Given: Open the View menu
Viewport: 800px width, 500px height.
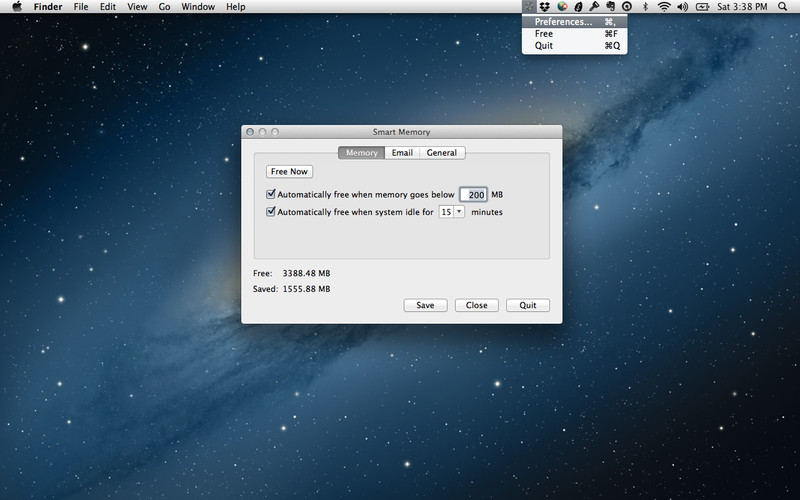Looking at the screenshot, I should click(137, 7).
